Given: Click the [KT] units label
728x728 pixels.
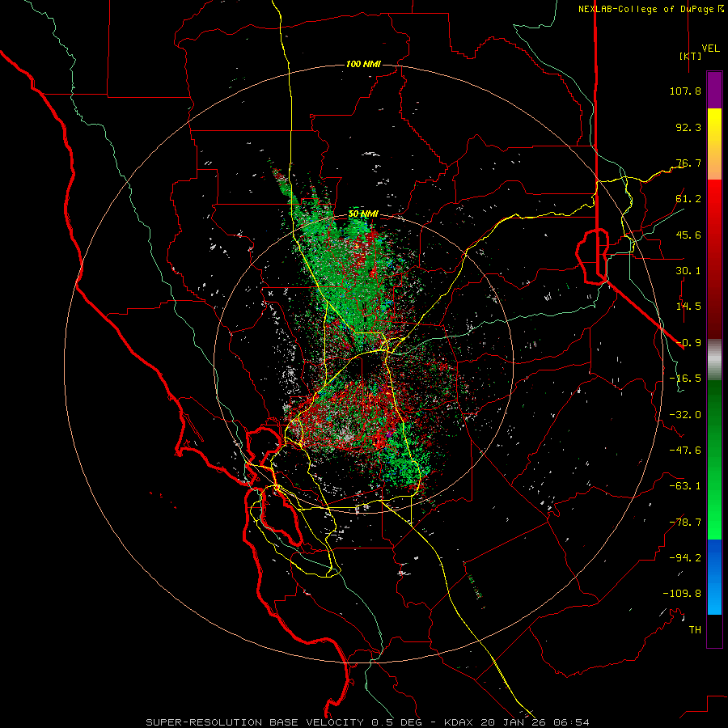Looking at the screenshot, I should (691, 56).
